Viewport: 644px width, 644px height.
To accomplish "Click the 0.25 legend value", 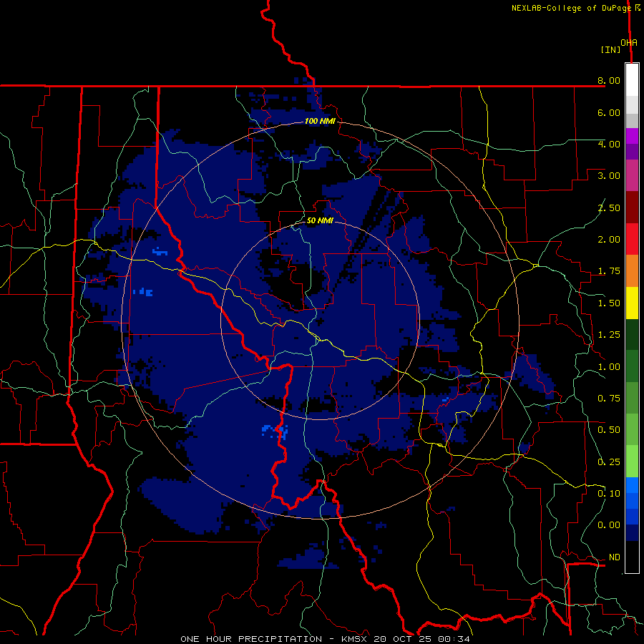I will coord(609,462).
